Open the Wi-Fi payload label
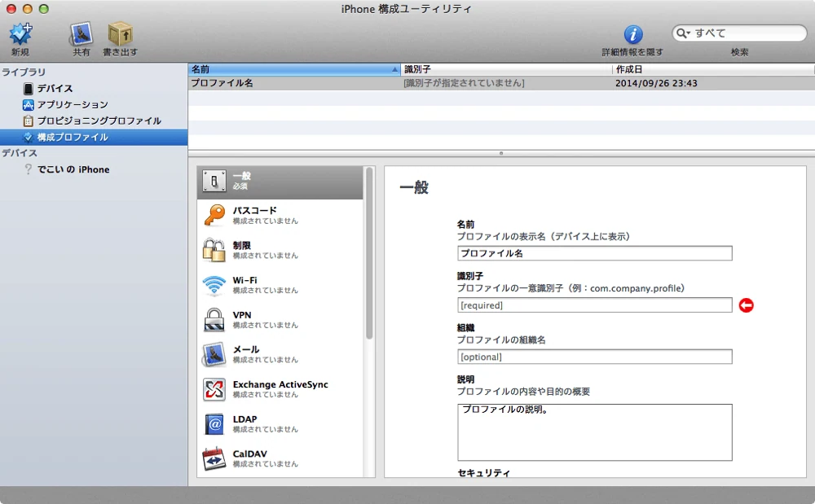The height and width of the screenshot is (504, 815). tap(244, 280)
